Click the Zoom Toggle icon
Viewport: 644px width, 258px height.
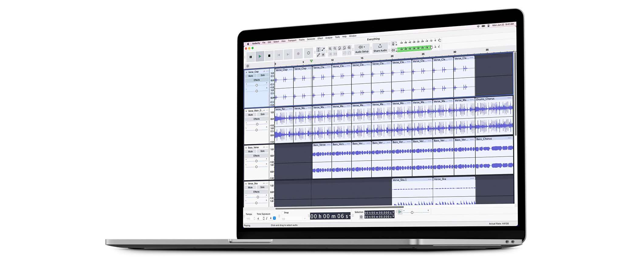point(349,47)
